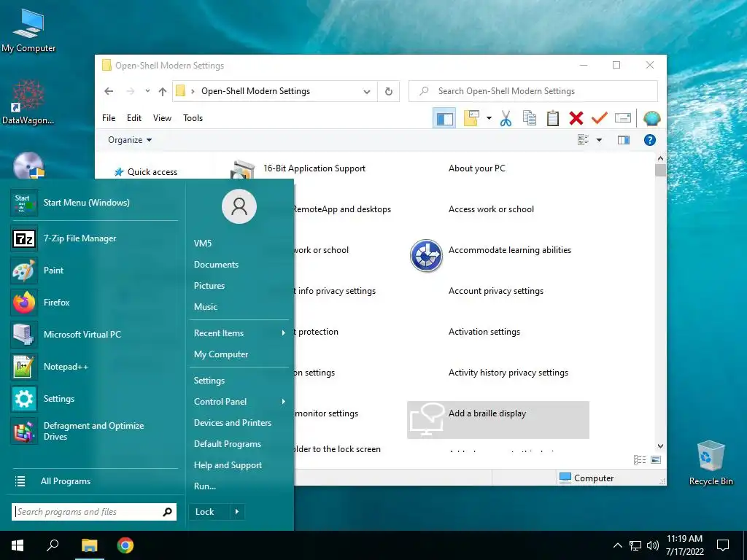
Task: Open the Organize dropdown
Action: 130,140
